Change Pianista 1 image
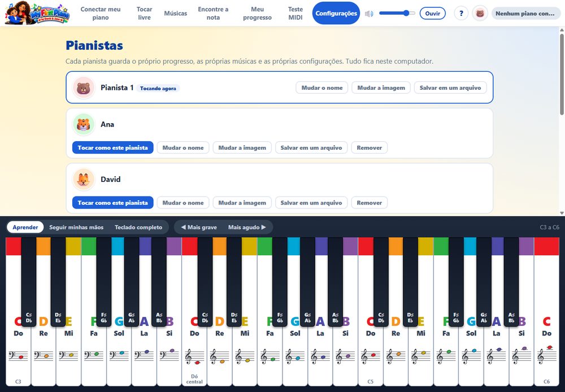This screenshot has width=565, height=392. (381, 88)
